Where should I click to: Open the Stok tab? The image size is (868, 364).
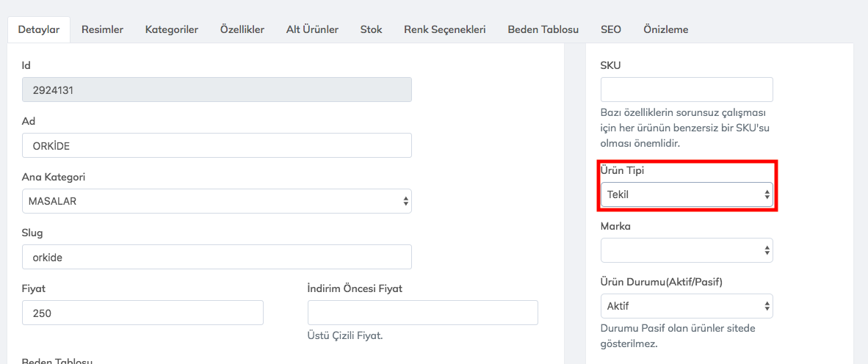(x=371, y=29)
